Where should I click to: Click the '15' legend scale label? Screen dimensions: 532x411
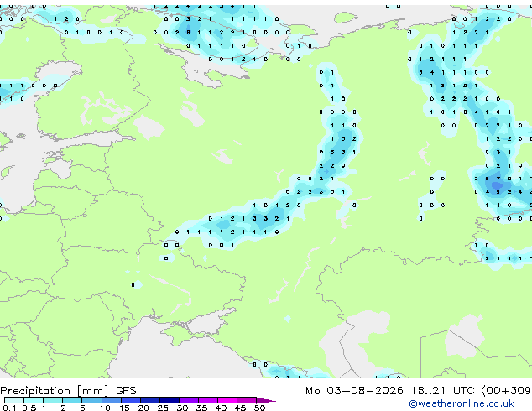coord(124,408)
